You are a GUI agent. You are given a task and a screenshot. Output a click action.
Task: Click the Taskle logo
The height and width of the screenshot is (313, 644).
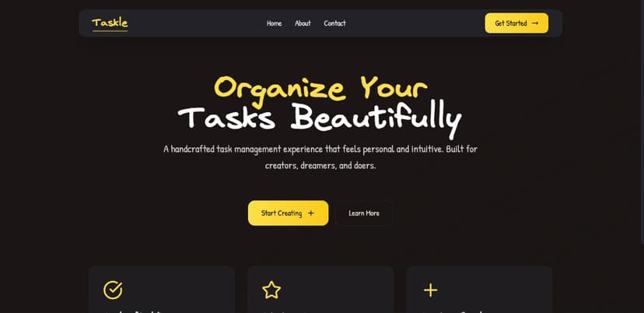[110, 23]
